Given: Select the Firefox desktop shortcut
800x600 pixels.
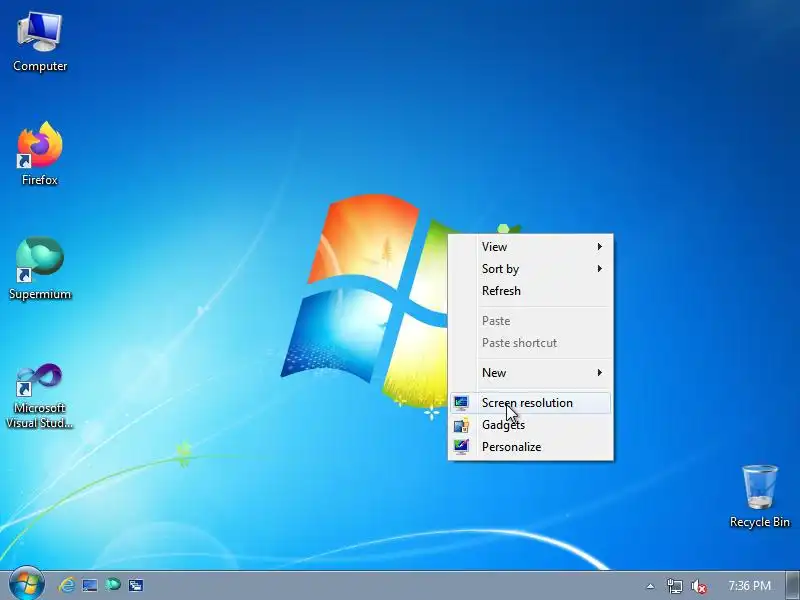Looking at the screenshot, I should tap(40, 153).
